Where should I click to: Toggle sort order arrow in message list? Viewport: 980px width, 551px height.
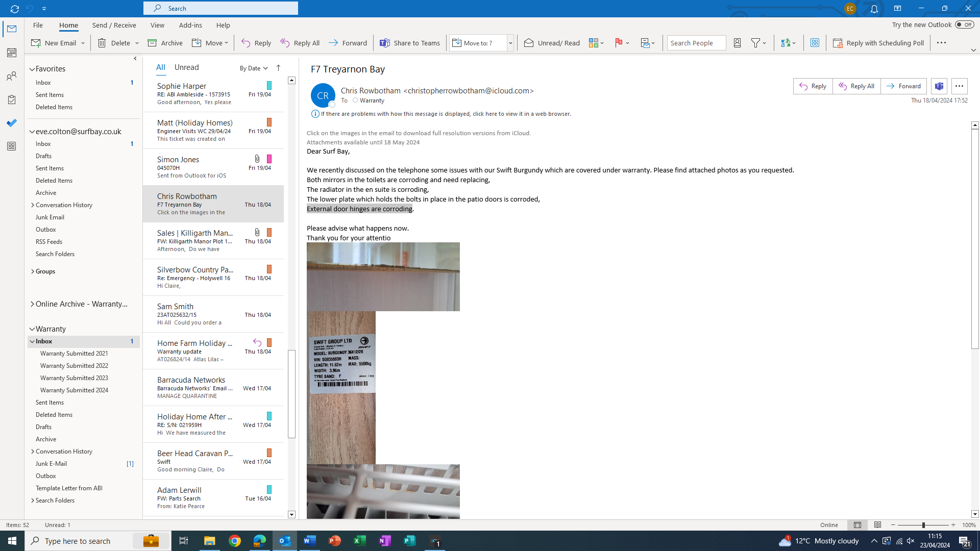278,68
